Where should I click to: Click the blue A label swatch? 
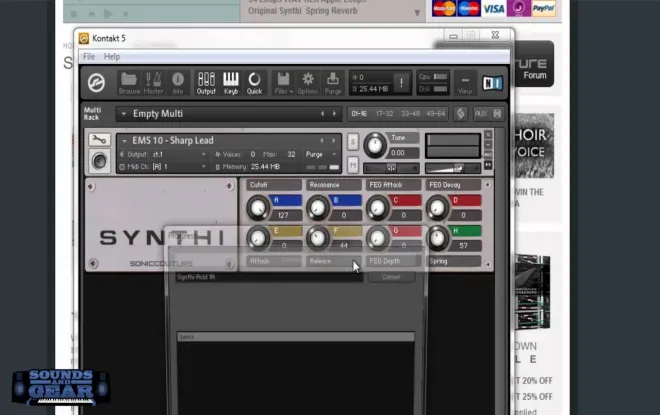coord(286,200)
